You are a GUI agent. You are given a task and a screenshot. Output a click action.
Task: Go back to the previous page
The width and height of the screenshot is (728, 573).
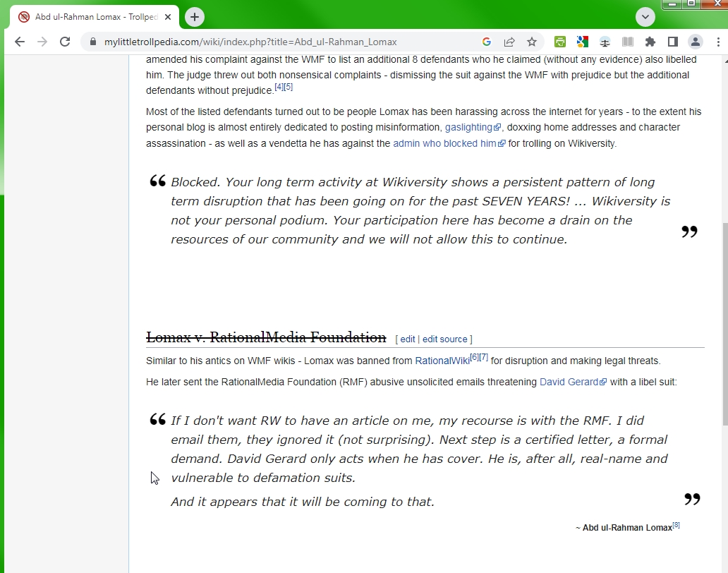(20, 42)
